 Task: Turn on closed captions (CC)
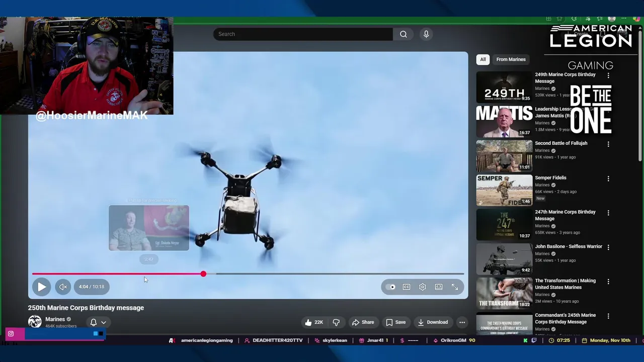coord(407,287)
